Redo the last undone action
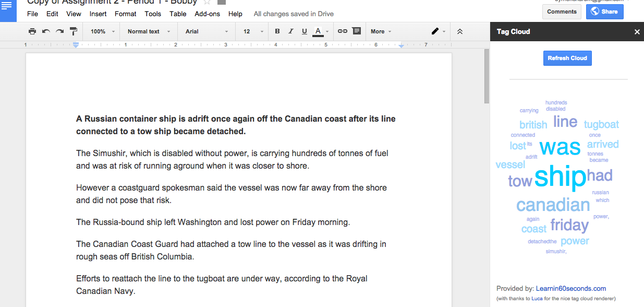This screenshot has width=644, height=307. [59, 31]
